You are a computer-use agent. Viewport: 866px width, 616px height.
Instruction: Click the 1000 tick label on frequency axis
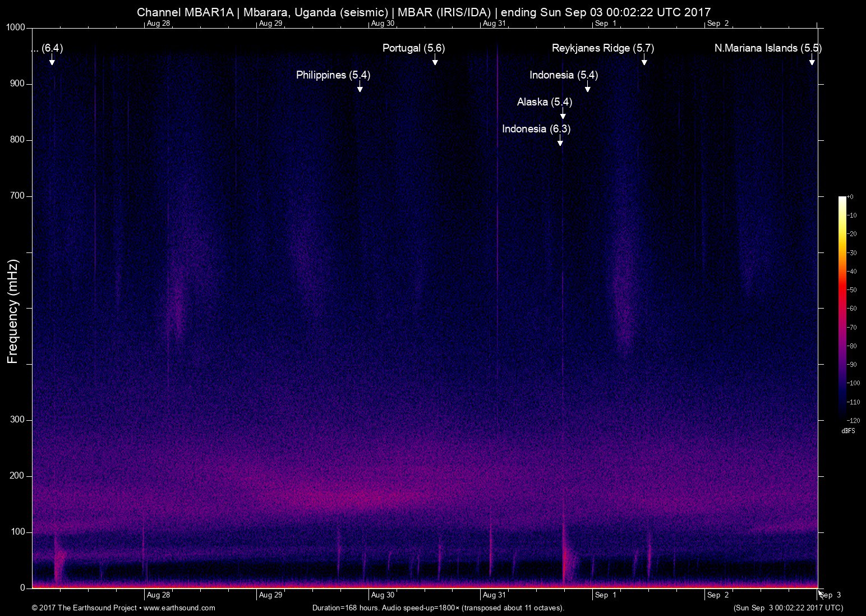(x=16, y=27)
